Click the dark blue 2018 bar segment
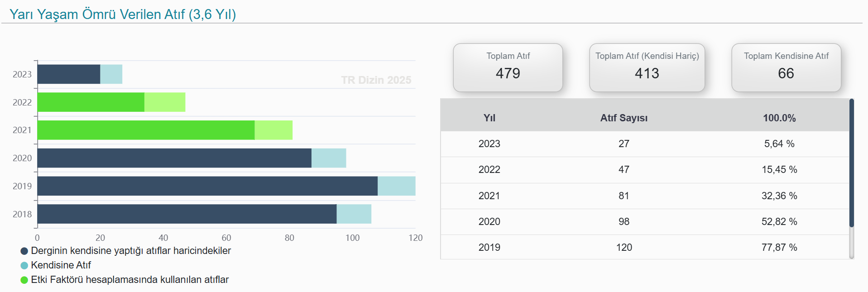Image resolution: width=868 pixels, height=292 pixels. coord(187,214)
